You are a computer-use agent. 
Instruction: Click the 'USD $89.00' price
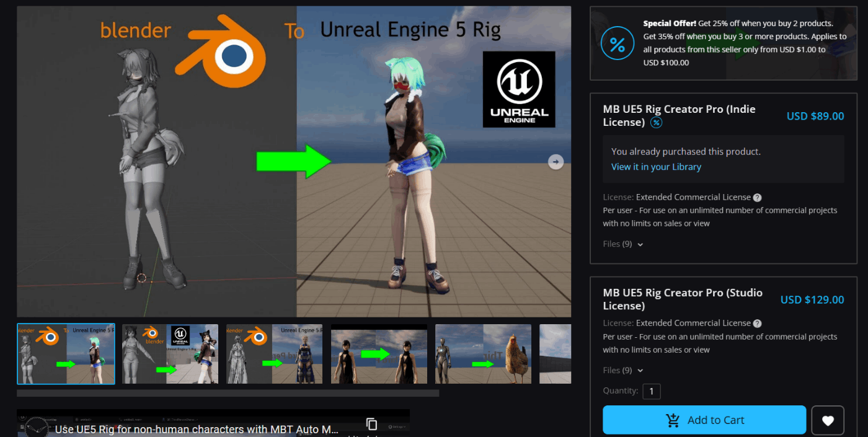pyautogui.click(x=815, y=116)
